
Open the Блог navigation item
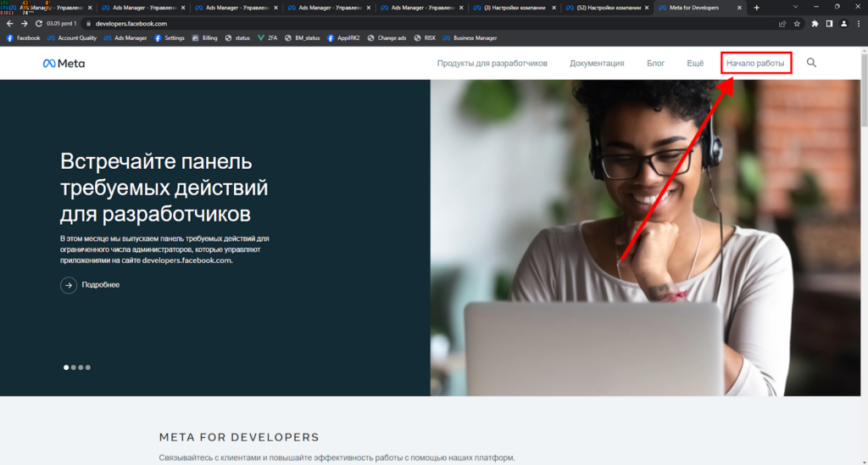coord(655,64)
